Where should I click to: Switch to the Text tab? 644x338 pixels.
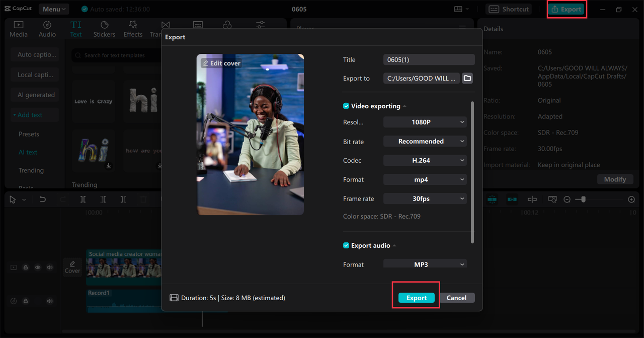pyautogui.click(x=76, y=29)
